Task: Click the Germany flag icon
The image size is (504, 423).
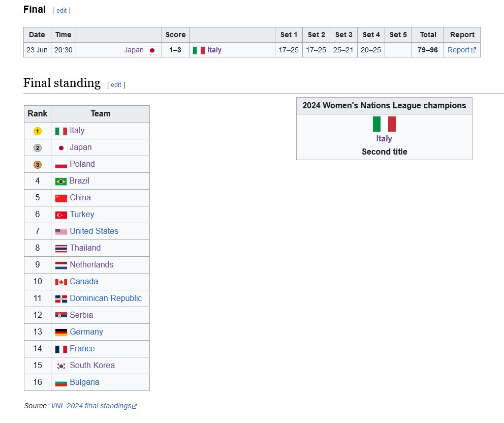Action: coord(61,333)
